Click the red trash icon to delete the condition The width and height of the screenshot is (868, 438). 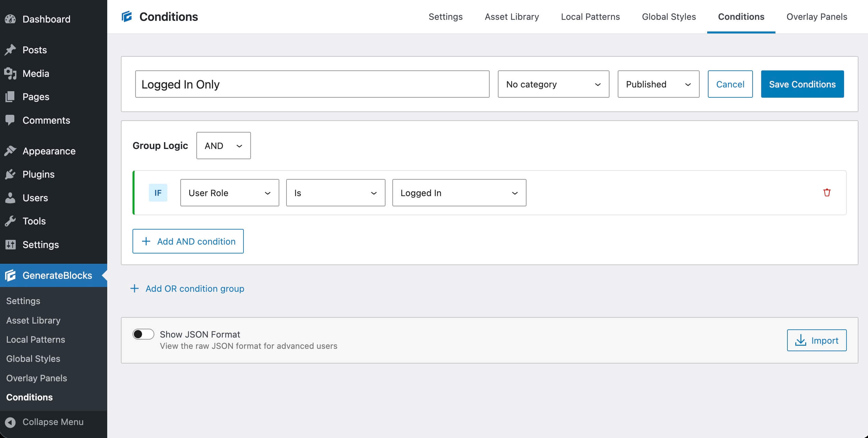click(x=827, y=193)
